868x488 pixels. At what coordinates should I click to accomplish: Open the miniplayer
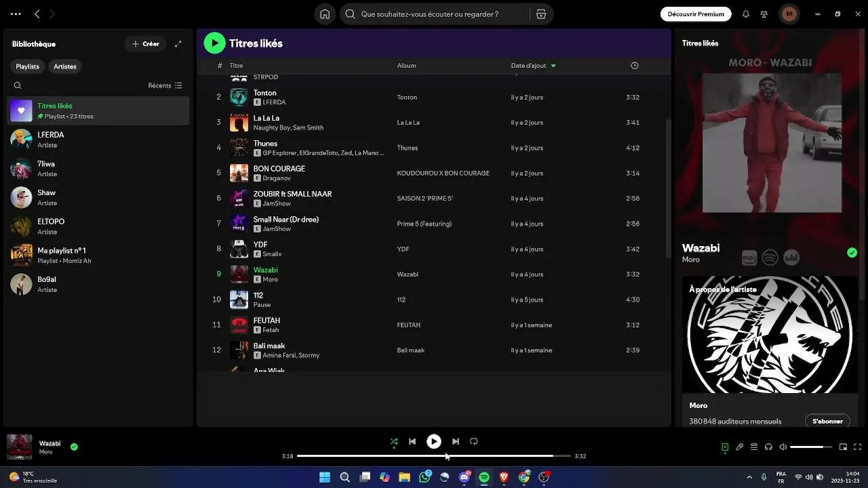point(844,447)
